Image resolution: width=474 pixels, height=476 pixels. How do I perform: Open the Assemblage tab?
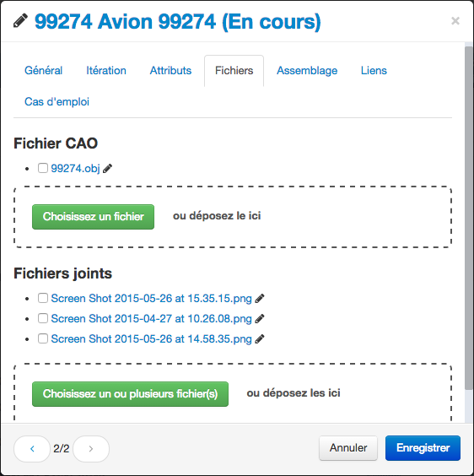pyautogui.click(x=307, y=71)
